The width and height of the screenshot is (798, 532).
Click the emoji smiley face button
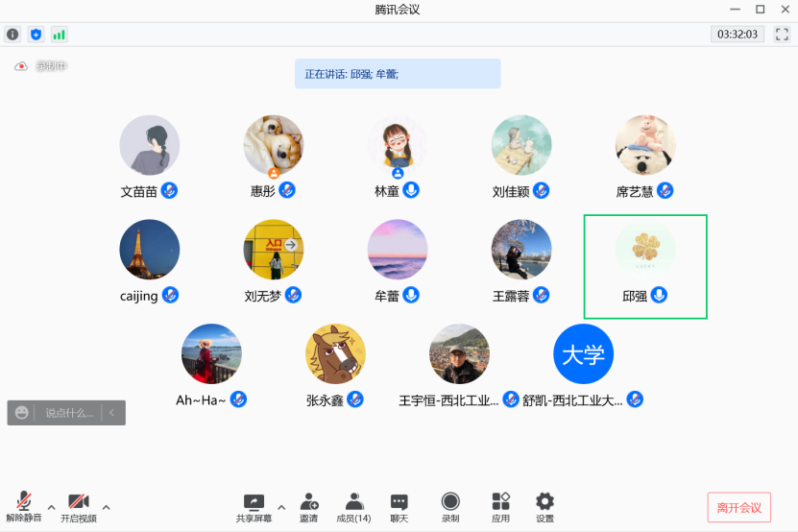22,413
